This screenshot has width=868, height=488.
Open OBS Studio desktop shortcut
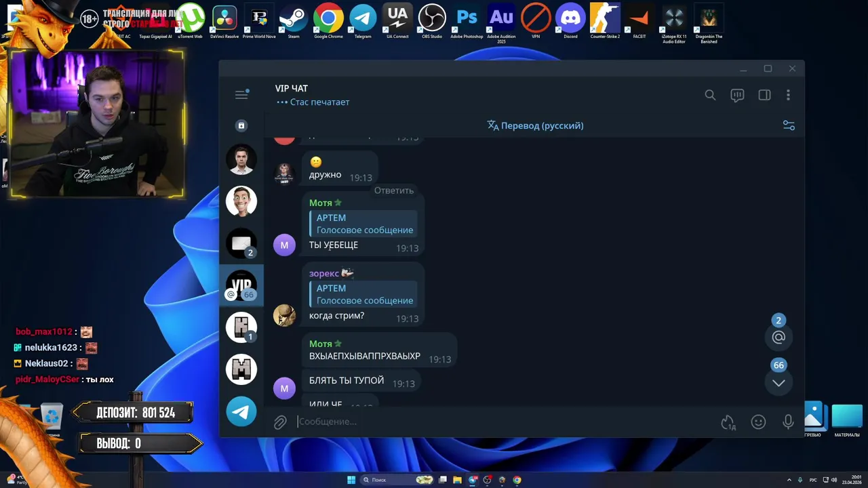(432, 21)
